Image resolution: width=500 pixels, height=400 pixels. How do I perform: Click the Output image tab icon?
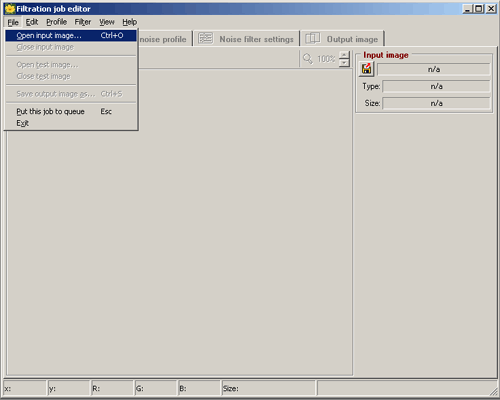coord(313,38)
